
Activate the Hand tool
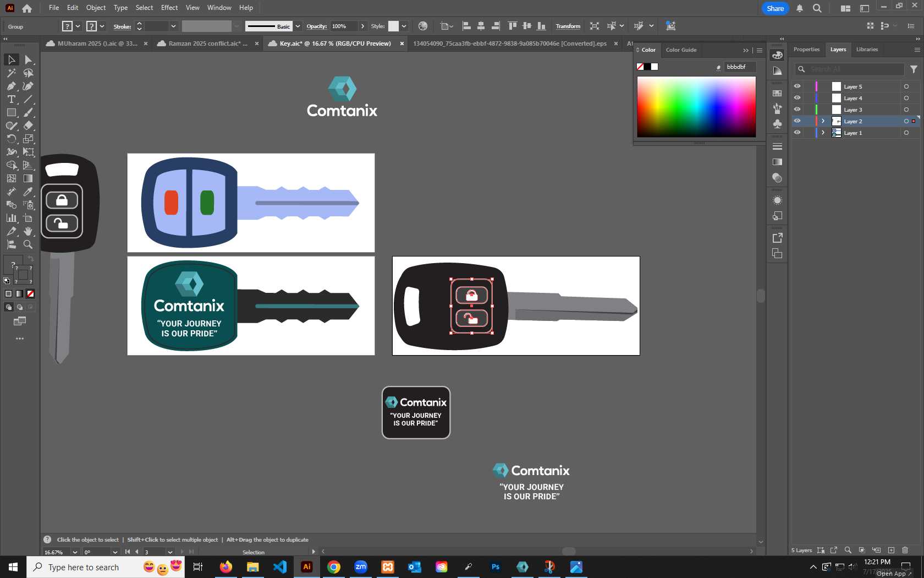(28, 231)
